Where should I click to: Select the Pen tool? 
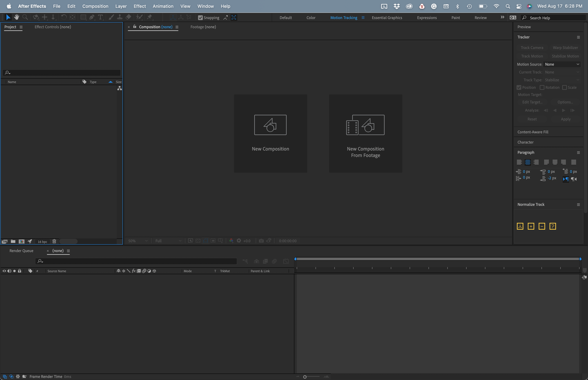pos(92,17)
